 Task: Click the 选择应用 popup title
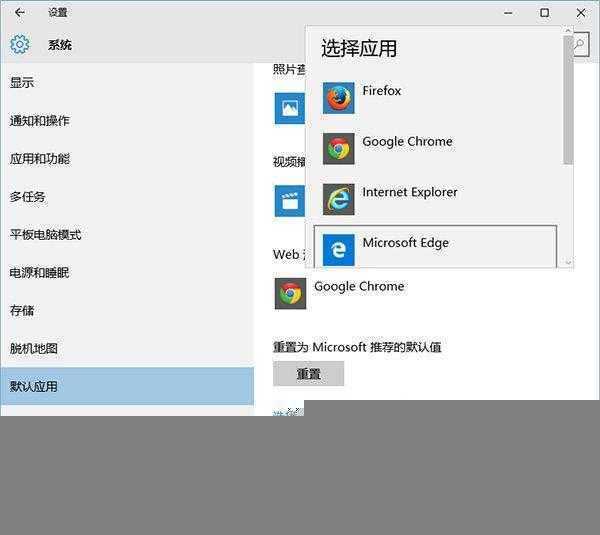(x=359, y=49)
